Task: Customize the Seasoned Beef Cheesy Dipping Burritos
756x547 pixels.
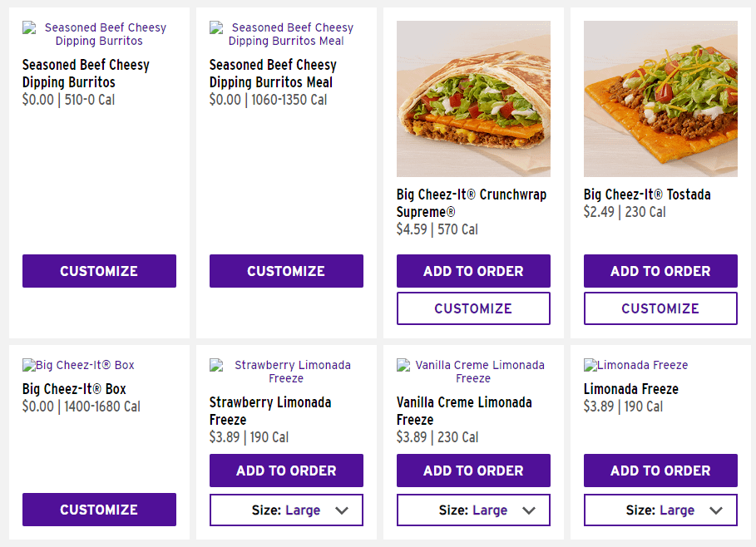Action: click(99, 271)
